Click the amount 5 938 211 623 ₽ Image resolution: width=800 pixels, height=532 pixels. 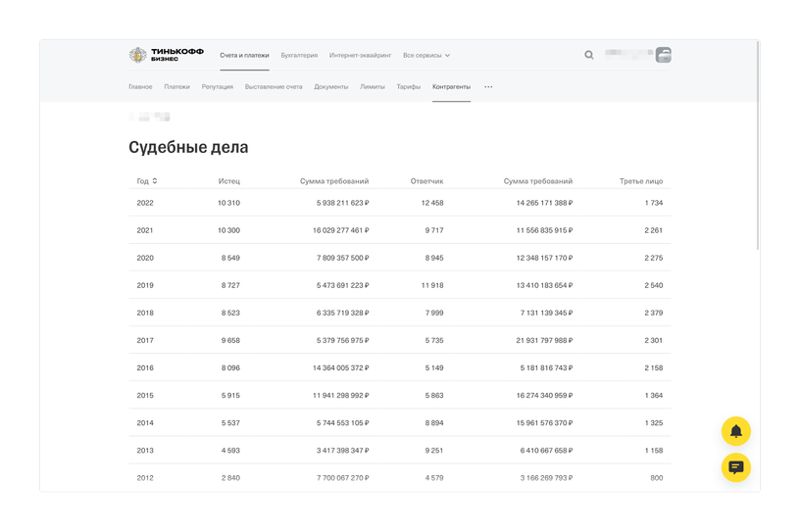pyautogui.click(x=343, y=203)
